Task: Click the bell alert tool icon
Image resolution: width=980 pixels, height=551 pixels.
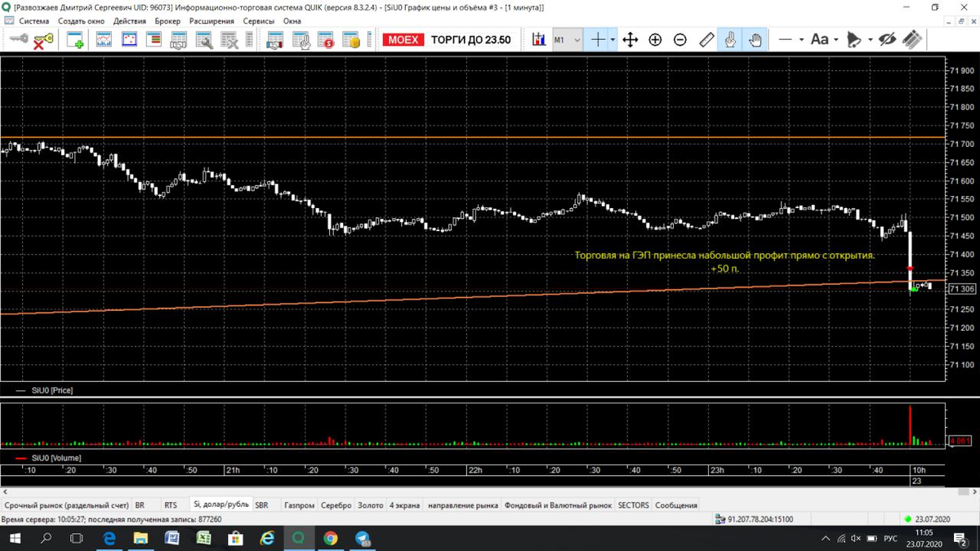Action: (x=854, y=39)
